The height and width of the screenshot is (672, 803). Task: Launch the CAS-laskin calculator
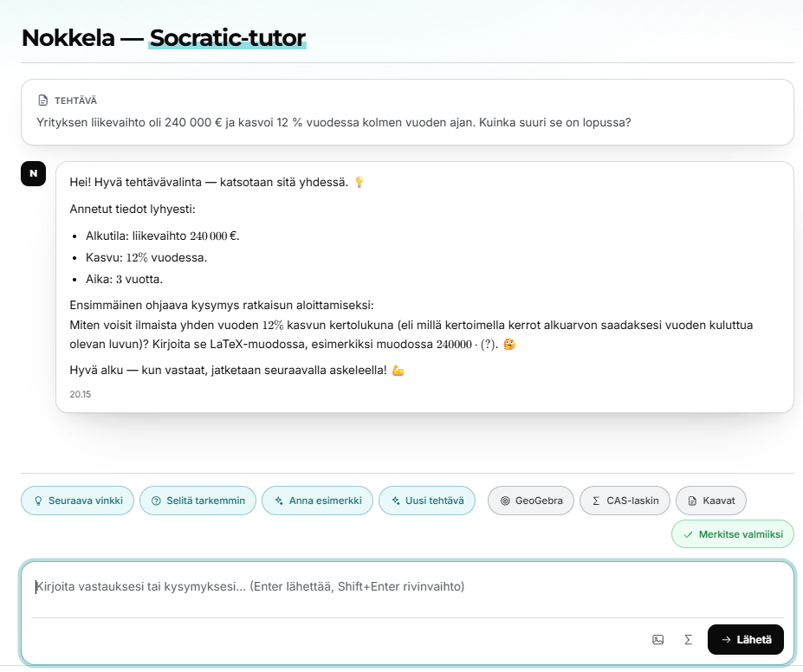pyautogui.click(x=625, y=501)
